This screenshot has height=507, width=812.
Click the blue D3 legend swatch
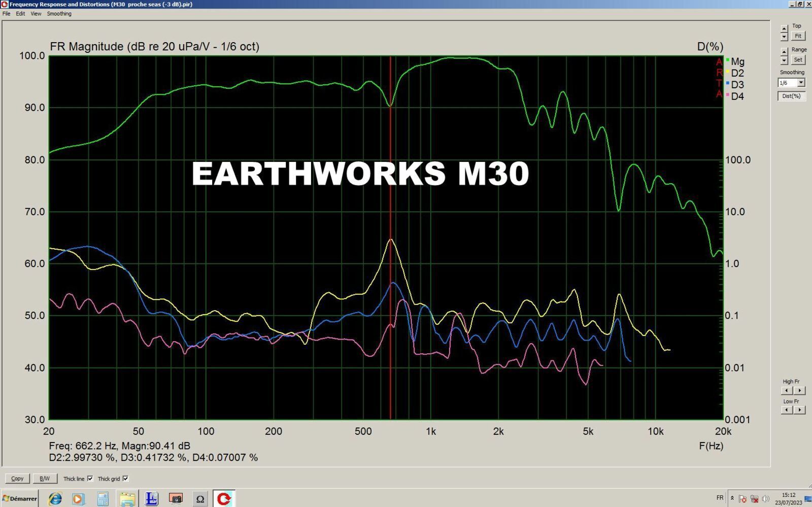click(x=727, y=83)
